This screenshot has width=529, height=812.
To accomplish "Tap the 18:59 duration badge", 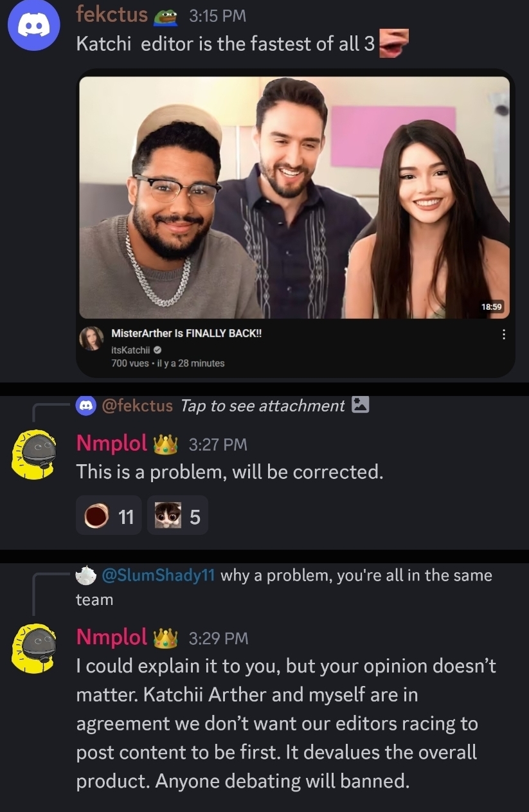I will click(x=491, y=307).
